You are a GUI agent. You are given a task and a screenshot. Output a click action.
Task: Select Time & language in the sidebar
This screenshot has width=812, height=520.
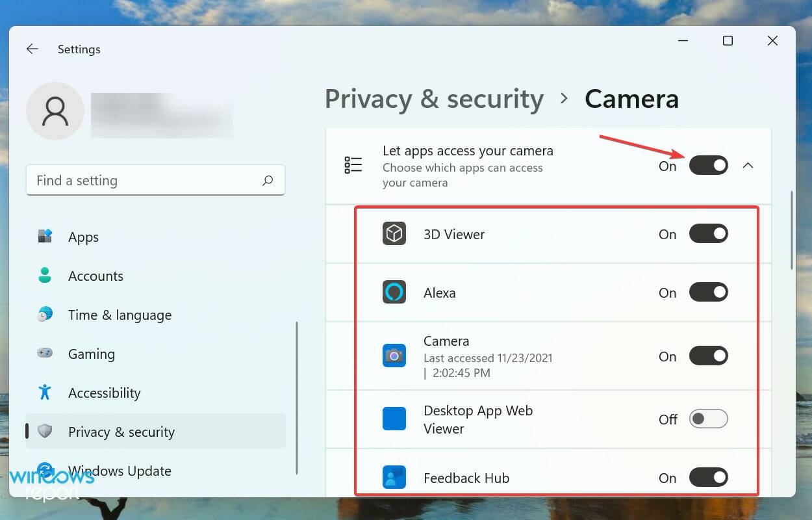119,315
